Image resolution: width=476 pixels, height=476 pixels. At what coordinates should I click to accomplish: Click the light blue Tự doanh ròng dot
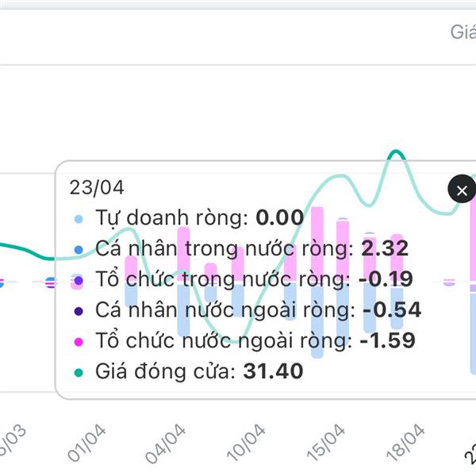click(x=78, y=218)
